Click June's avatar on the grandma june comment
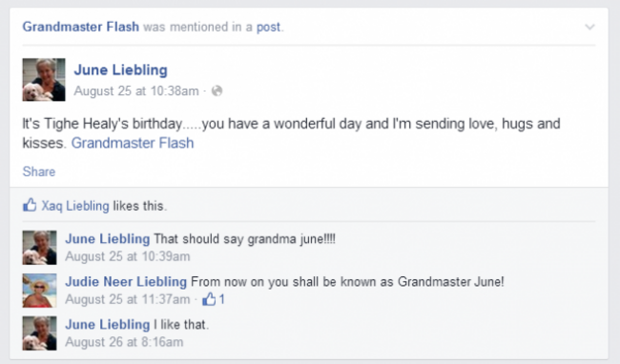 pyautogui.click(x=39, y=248)
